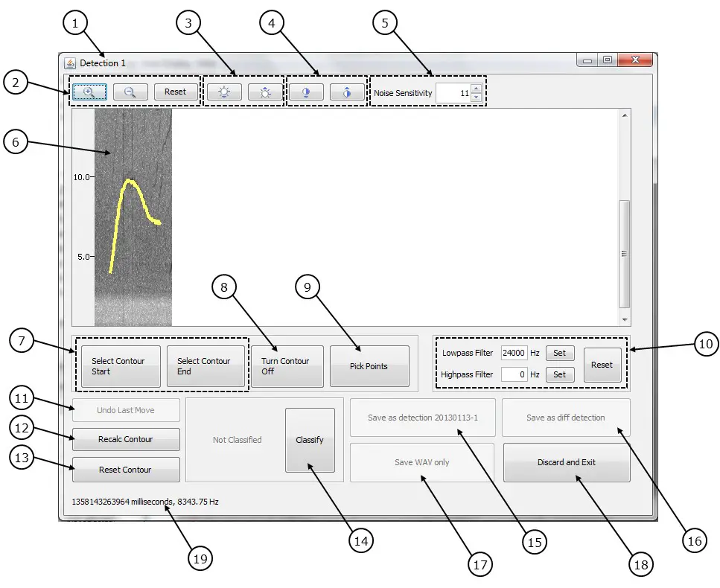Activate Pick Points mode
720x588 pixels.
369,365
